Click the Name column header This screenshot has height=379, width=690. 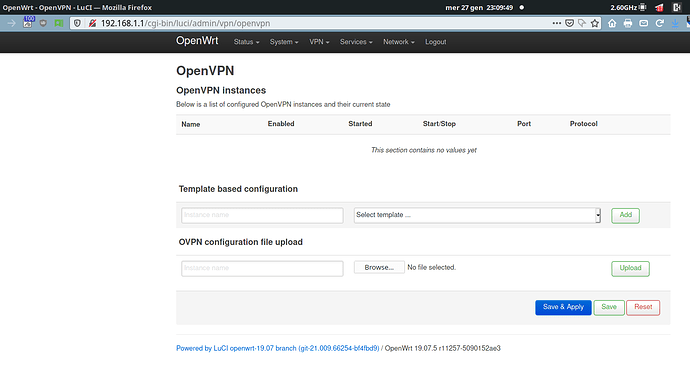point(191,124)
